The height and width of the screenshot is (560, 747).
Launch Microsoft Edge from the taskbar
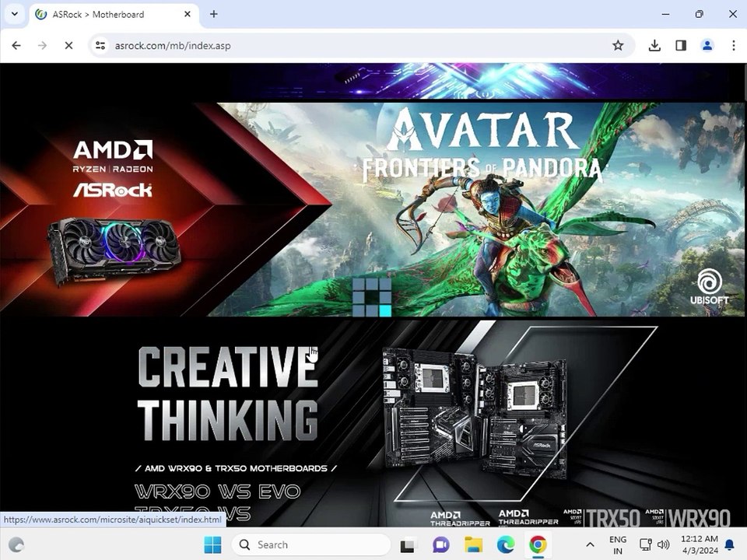click(506, 544)
